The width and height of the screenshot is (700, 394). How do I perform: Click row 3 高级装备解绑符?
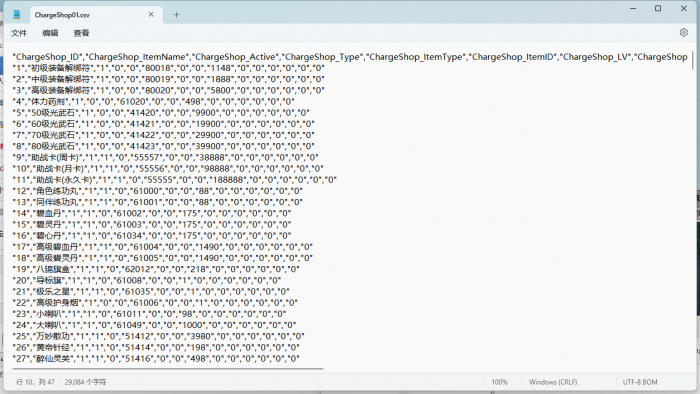[x=168, y=91]
